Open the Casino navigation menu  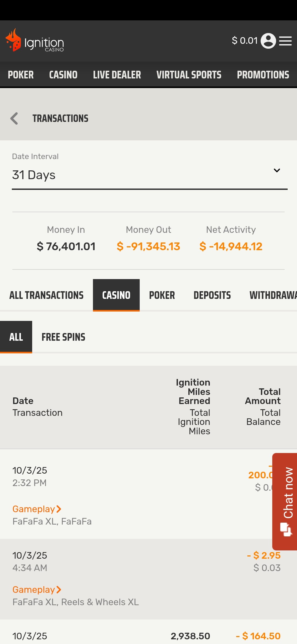click(x=63, y=75)
